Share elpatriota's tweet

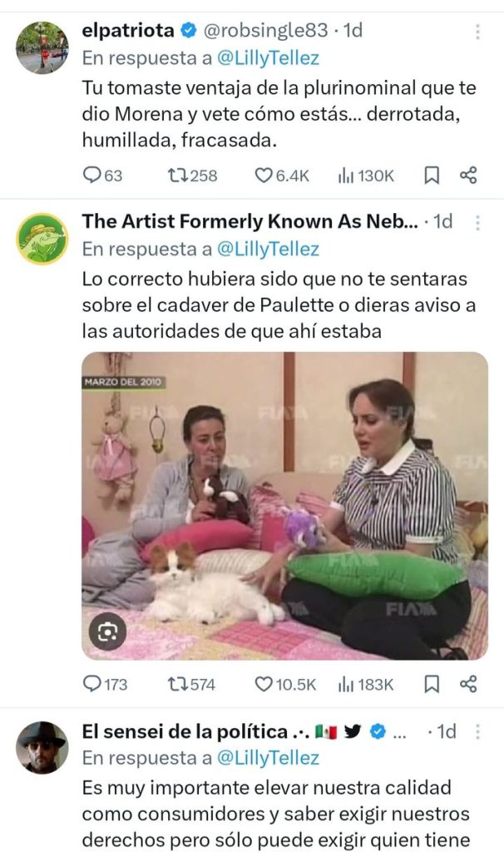pyautogui.click(x=468, y=176)
